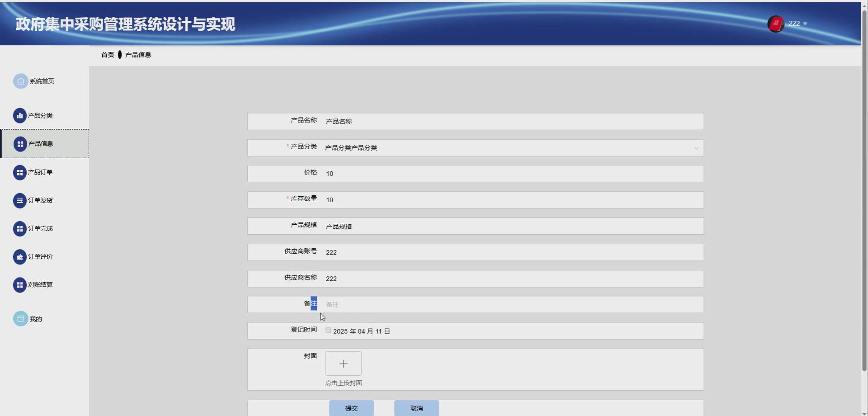Click the 订单发货 list icon

[20, 200]
